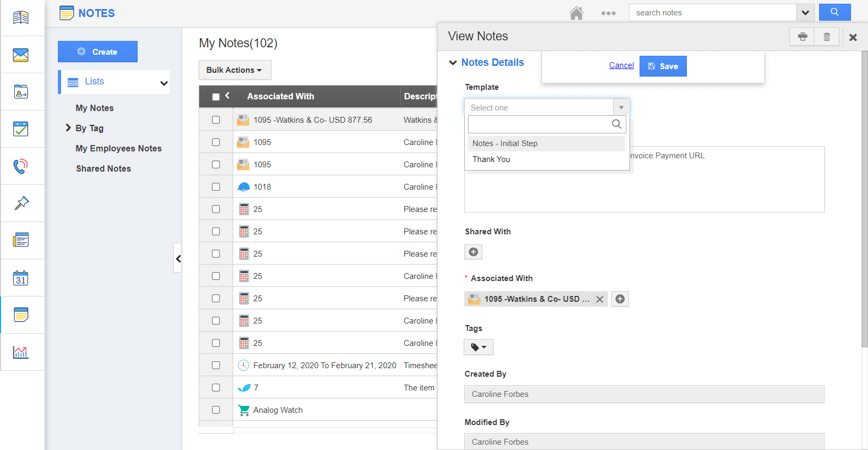Check the box for 1018 row
The width and height of the screenshot is (868, 450).
coord(216,187)
